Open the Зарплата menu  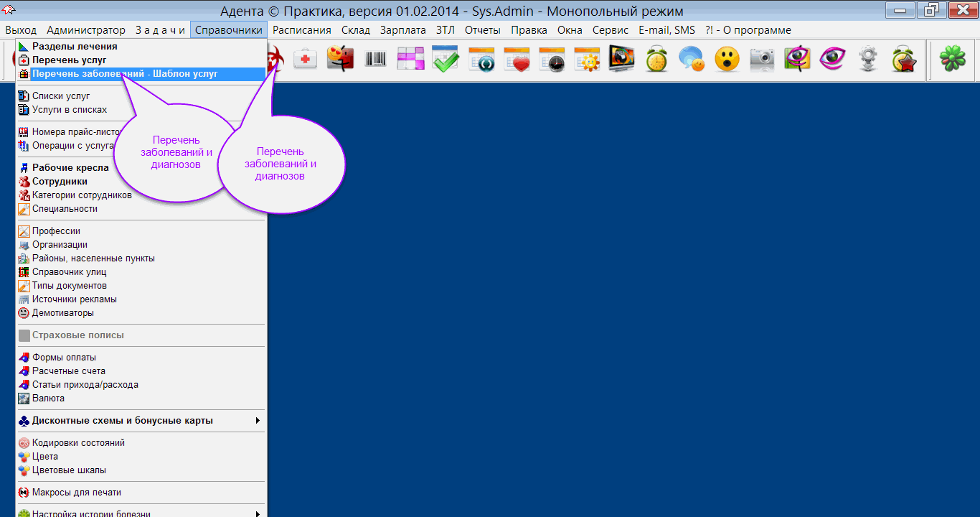pos(402,30)
